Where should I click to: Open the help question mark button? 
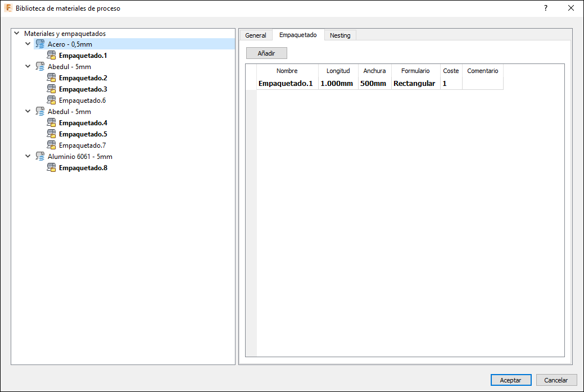[x=546, y=8]
